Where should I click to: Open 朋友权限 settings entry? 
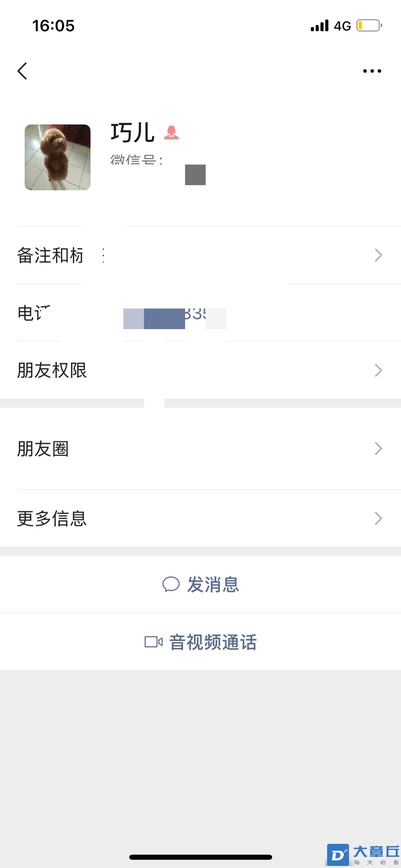200,370
